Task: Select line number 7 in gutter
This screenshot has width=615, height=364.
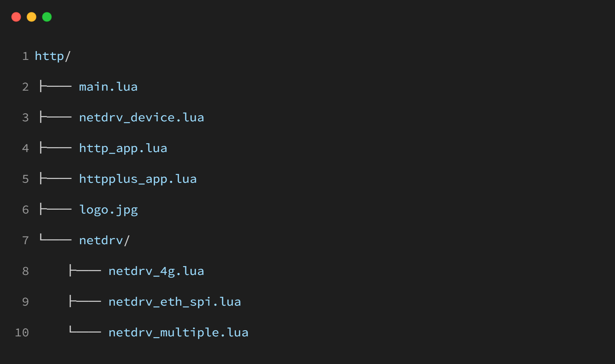Action: click(25, 240)
